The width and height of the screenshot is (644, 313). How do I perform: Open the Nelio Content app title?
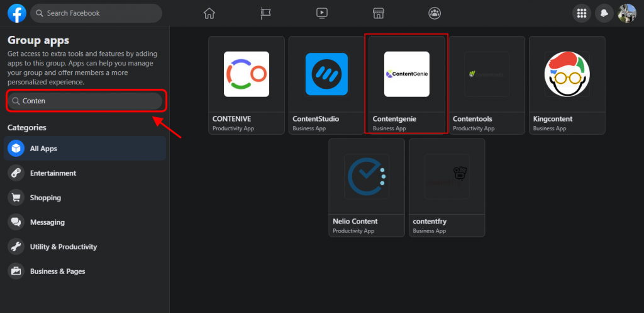pyautogui.click(x=355, y=221)
